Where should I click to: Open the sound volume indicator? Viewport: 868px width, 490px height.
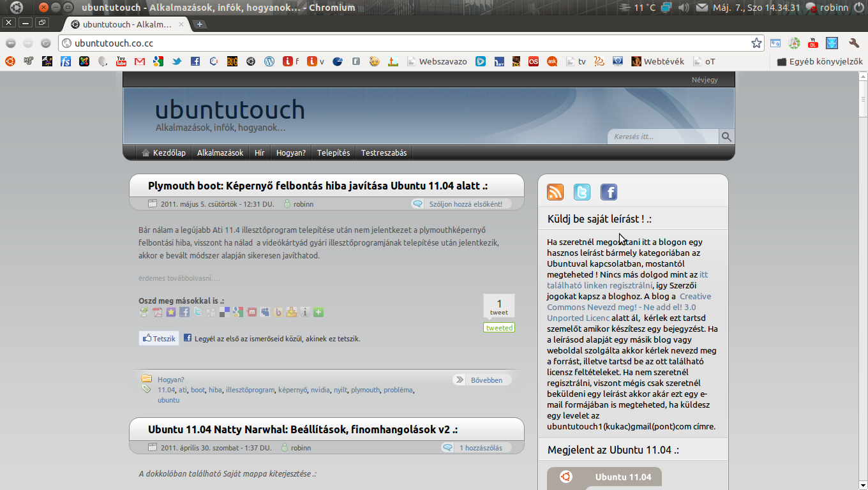point(684,8)
